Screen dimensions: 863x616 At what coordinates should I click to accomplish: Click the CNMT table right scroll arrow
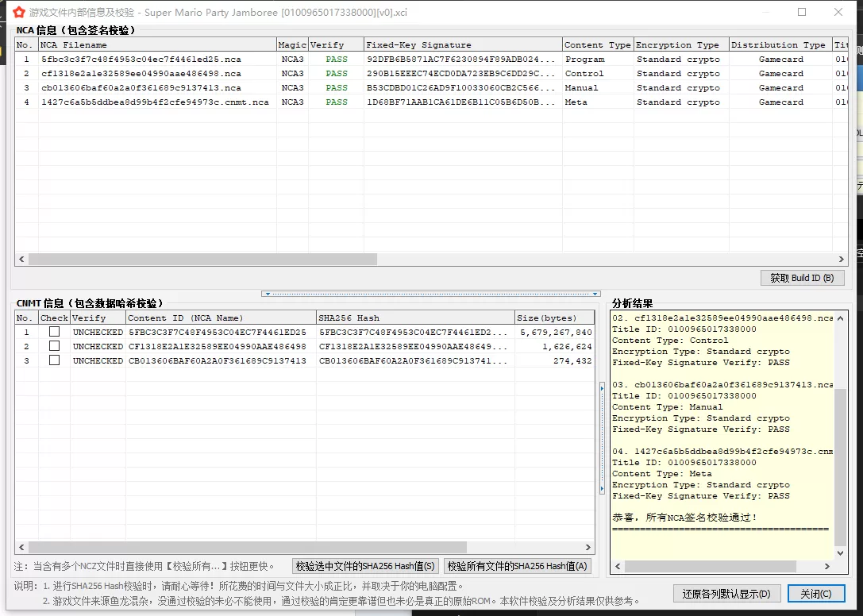coord(588,548)
